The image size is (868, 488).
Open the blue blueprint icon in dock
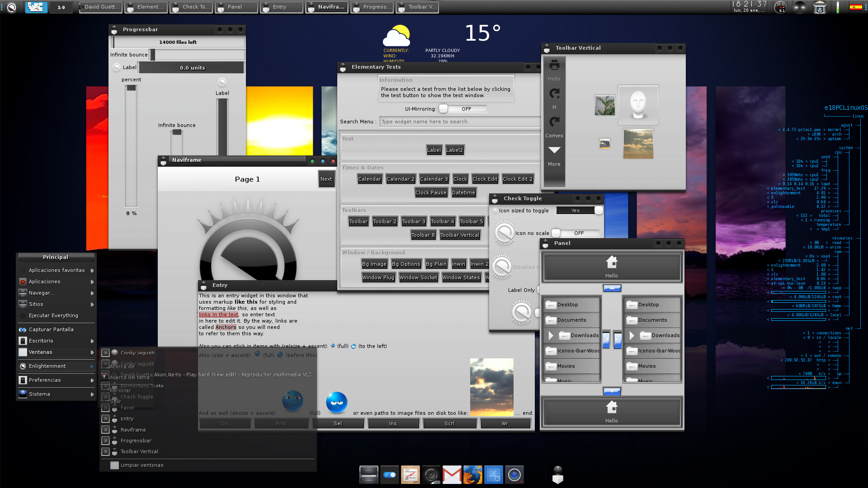493,475
